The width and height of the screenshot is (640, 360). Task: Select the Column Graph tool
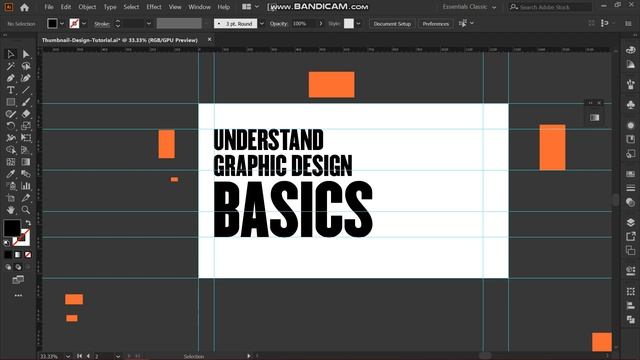tap(26, 186)
